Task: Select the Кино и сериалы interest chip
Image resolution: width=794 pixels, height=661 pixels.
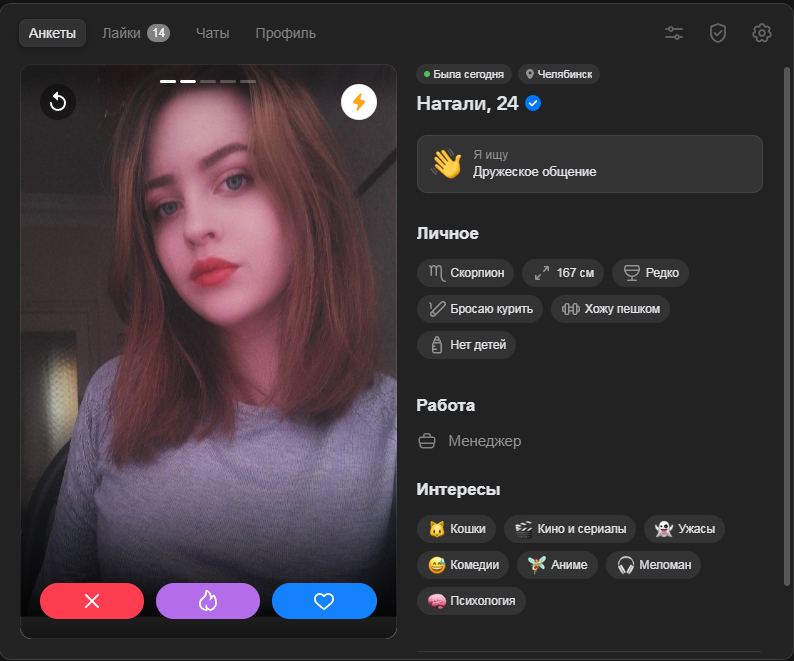Action: pos(570,529)
